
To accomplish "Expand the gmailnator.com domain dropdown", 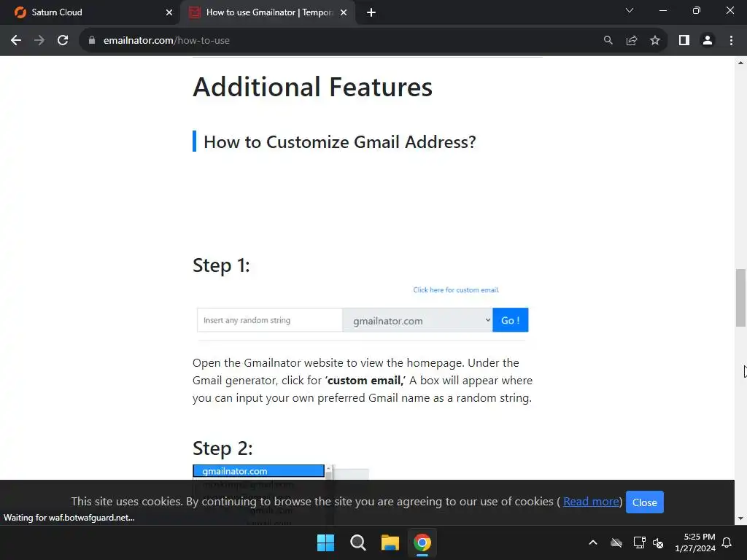I will click(417, 321).
